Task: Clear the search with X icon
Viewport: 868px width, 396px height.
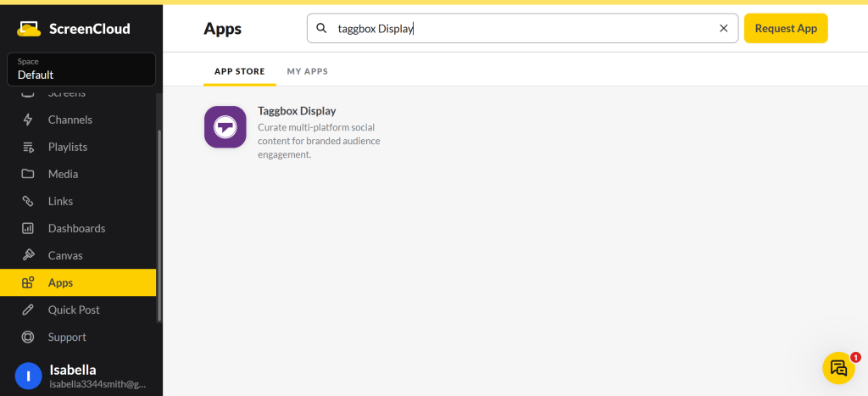Action: pos(724,28)
